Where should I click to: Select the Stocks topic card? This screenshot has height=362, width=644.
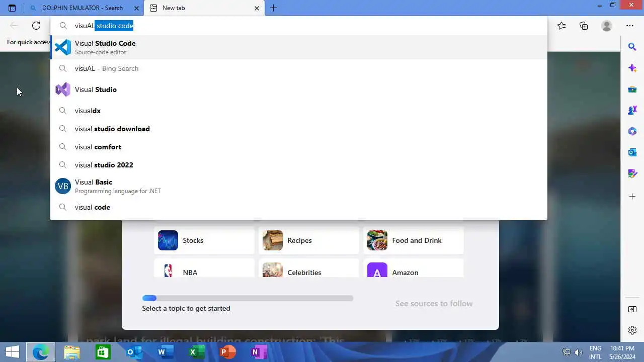pos(204,240)
